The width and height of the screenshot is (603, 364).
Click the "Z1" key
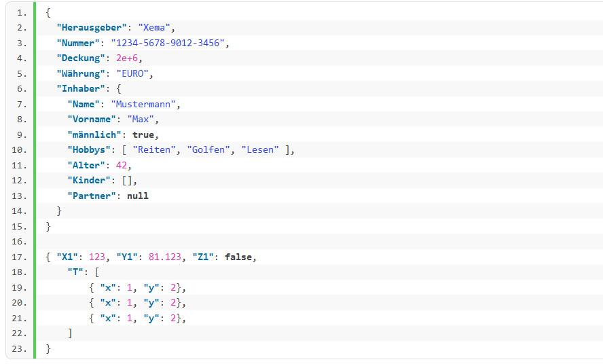203,257
